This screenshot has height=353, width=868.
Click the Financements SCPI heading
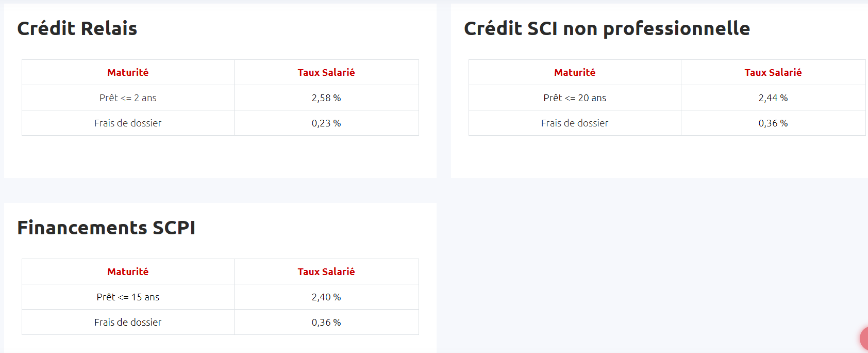click(106, 228)
